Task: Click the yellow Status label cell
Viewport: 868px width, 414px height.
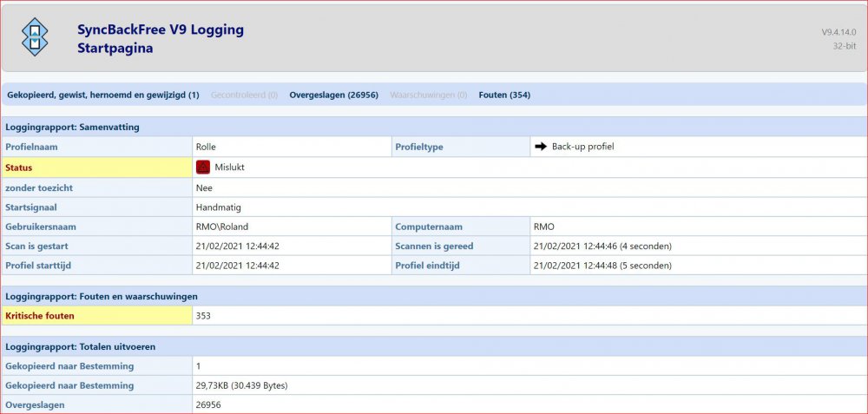Action: pos(97,168)
